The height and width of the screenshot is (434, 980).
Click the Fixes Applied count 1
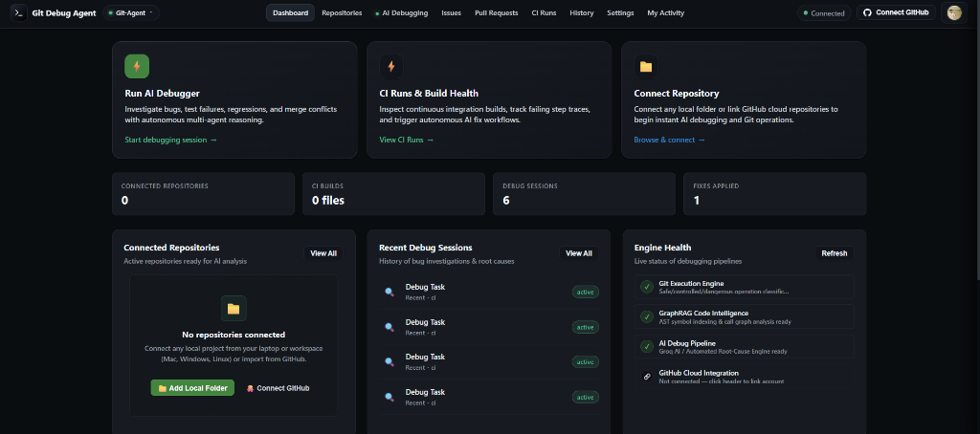tap(697, 201)
